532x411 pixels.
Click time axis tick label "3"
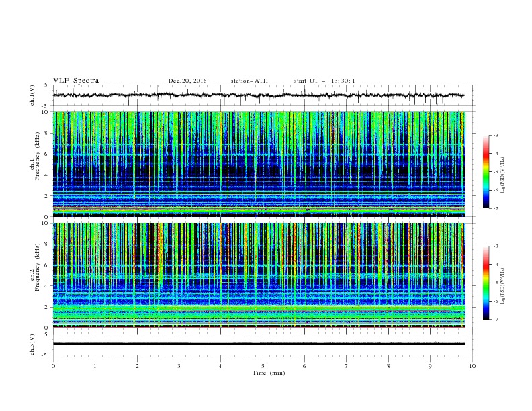pos(179,366)
